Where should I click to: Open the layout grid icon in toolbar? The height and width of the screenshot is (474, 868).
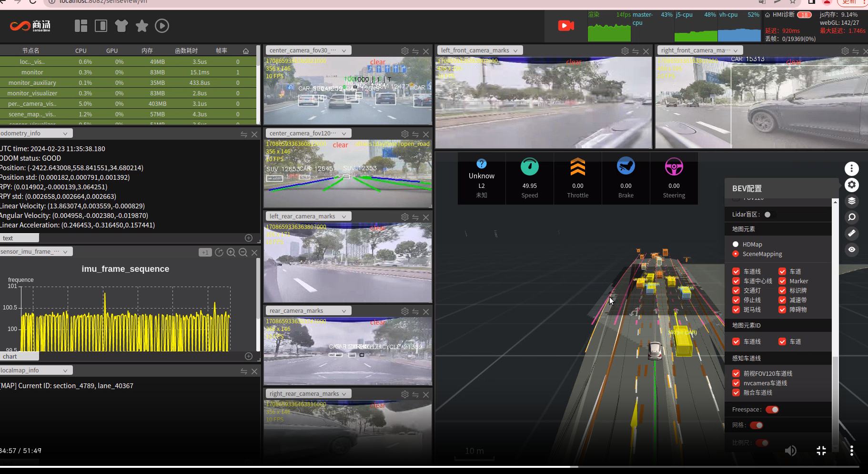tap(81, 26)
